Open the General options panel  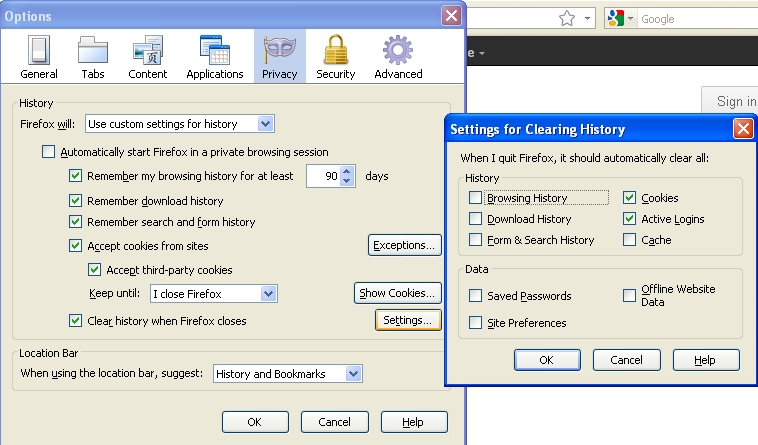click(x=39, y=57)
